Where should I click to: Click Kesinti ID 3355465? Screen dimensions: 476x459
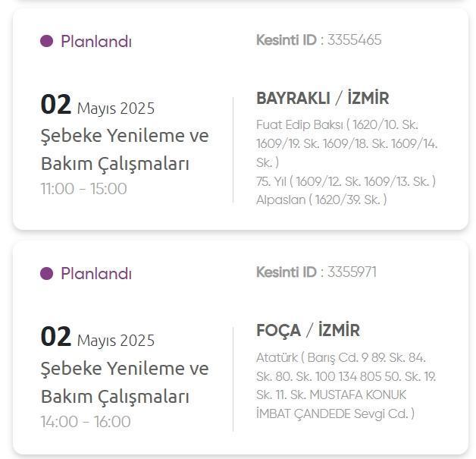tap(319, 40)
